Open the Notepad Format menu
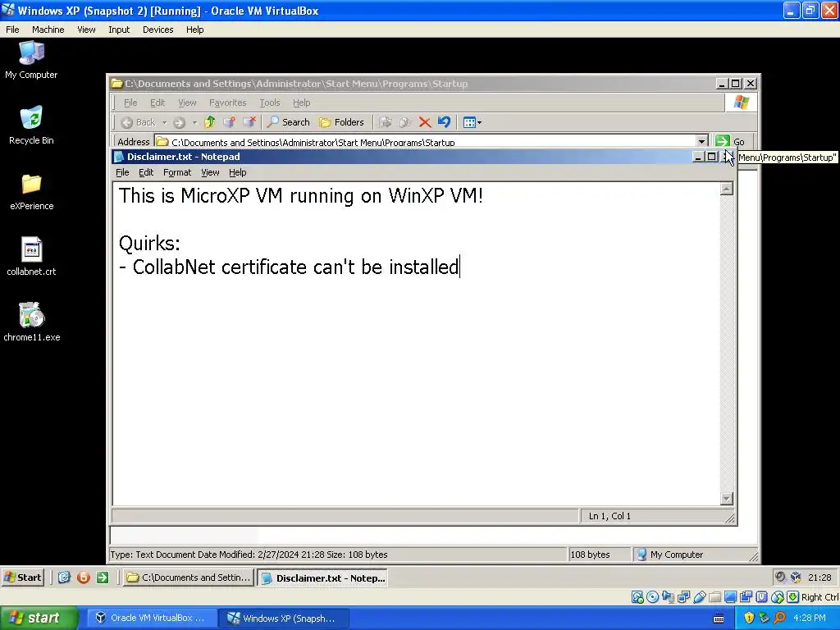Screen dimensions: 840x630 click(177, 172)
